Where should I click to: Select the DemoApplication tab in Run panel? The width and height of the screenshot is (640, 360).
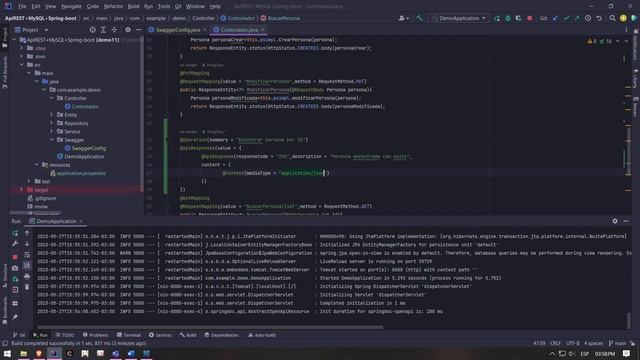coord(56,221)
